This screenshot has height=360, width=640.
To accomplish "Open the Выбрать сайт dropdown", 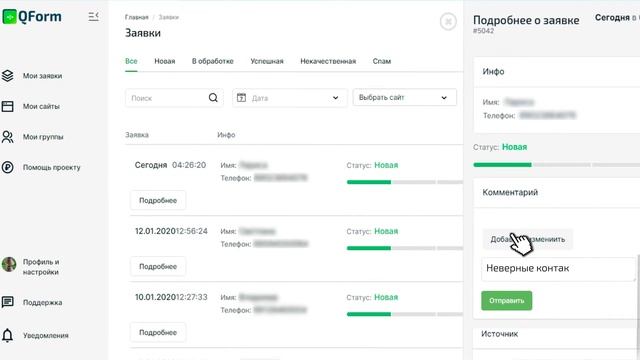I will click(404, 98).
